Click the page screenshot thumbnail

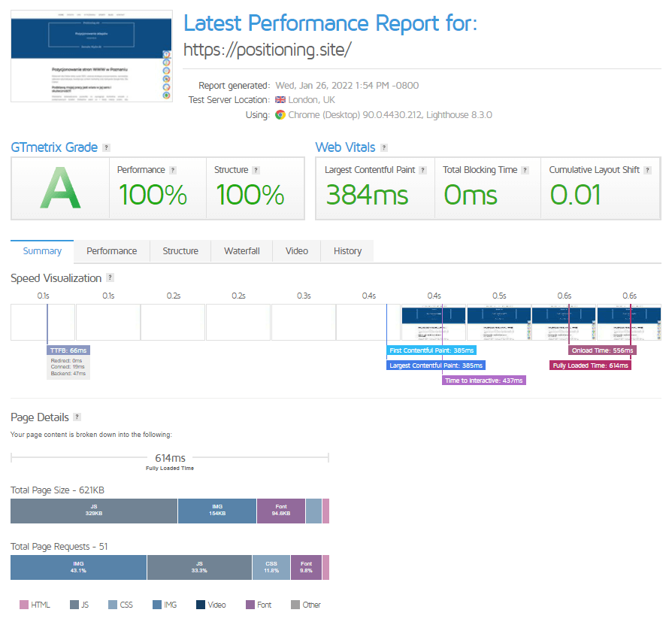pos(91,56)
